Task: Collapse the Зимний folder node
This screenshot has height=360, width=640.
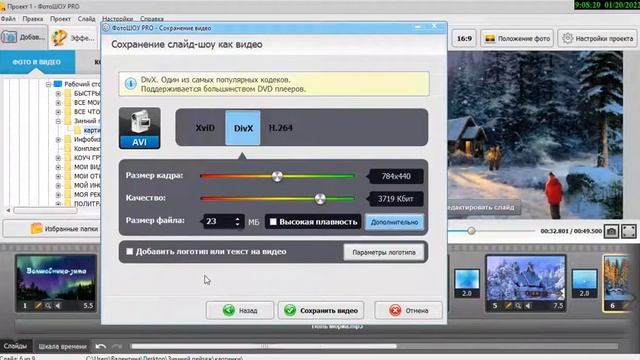Action: pyautogui.click(x=58, y=121)
